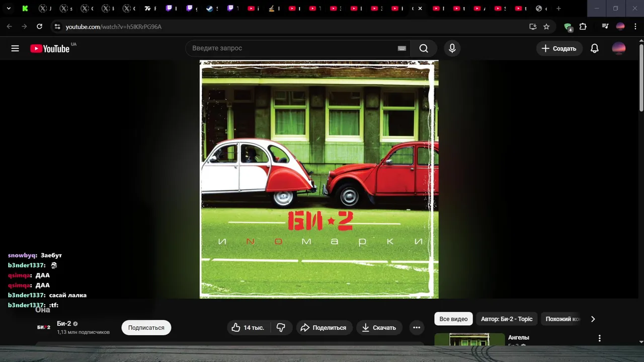The height and width of the screenshot is (362, 644).
Task: Close the current active tab
Action: [x=420, y=9]
